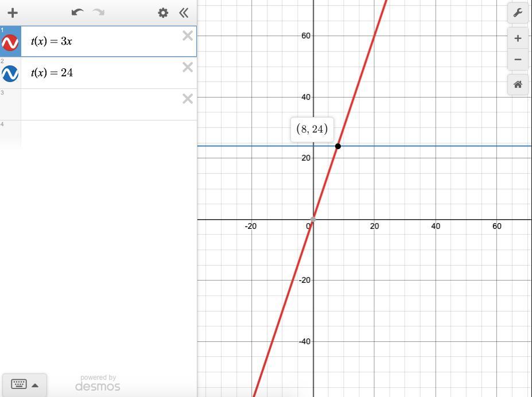Delete expression t(x)=24
Viewport: 532px width, 397px height.
click(188, 67)
